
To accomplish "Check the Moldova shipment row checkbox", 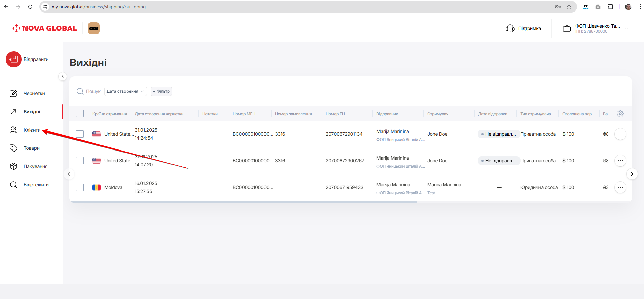I will point(80,187).
